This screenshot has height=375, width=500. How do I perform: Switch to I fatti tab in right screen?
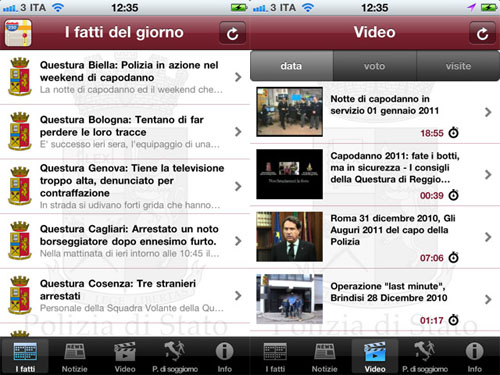click(275, 356)
